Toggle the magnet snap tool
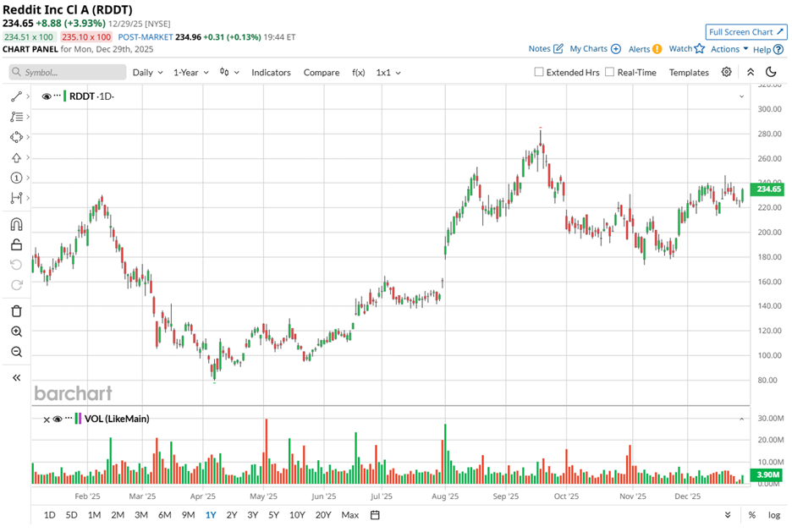Viewport: 792px width, 532px height. (x=16, y=224)
